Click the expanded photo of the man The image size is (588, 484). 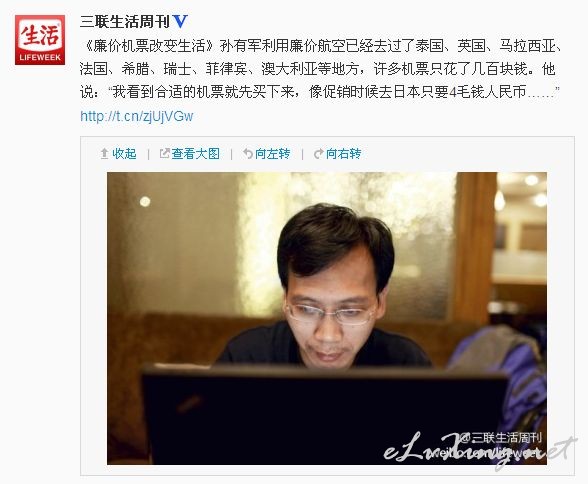click(327, 318)
